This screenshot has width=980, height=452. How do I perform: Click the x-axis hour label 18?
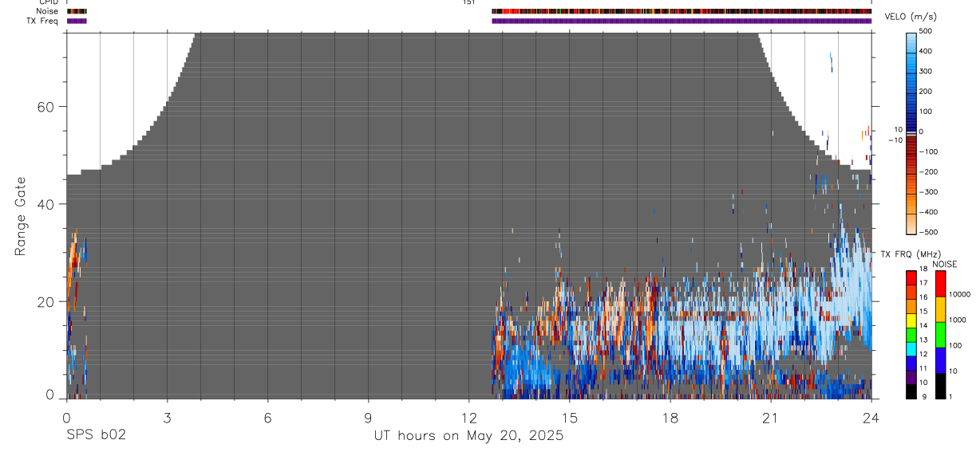[x=670, y=418]
